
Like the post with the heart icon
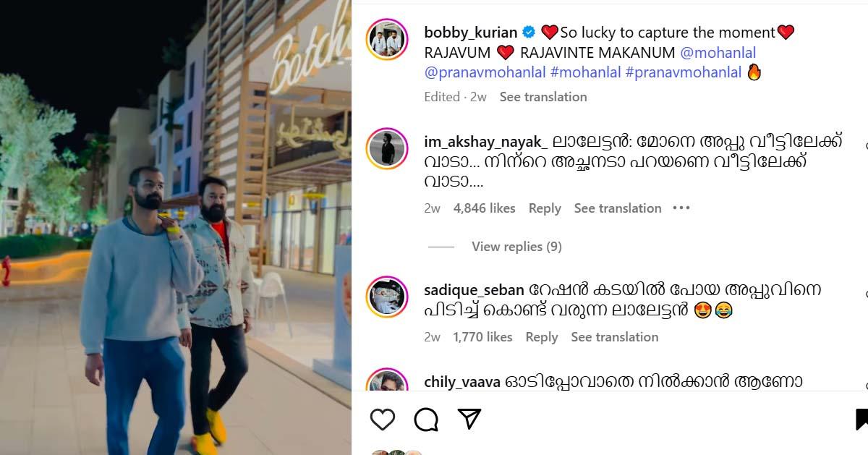pos(383,420)
